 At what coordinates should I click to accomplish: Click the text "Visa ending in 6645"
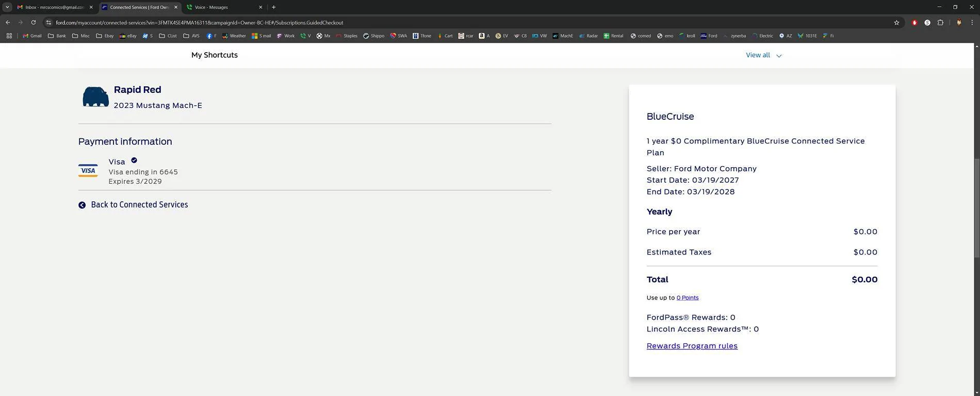pyautogui.click(x=143, y=172)
